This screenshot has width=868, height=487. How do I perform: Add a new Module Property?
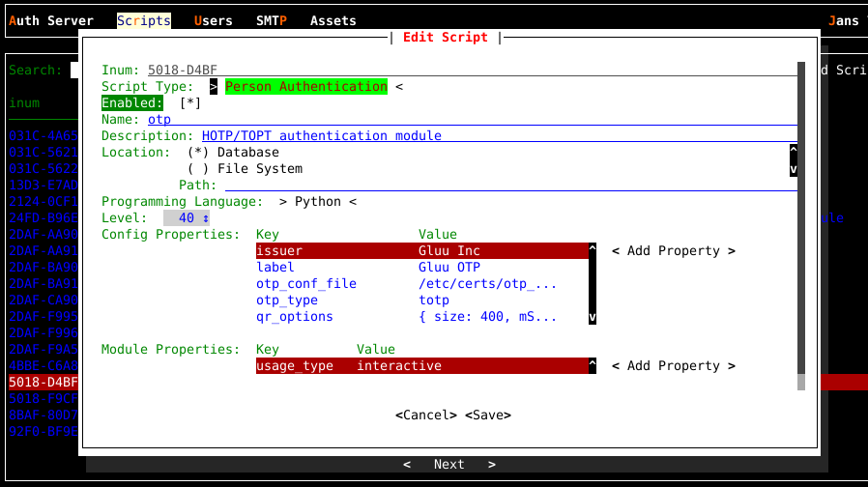tap(673, 366)
